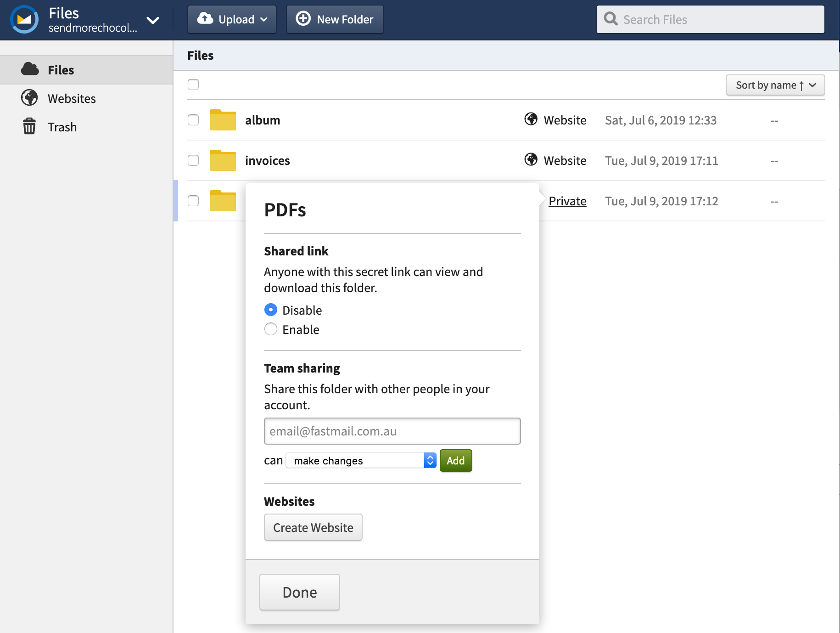Click the magnifier icon in search bar

[x=610, y=19]
